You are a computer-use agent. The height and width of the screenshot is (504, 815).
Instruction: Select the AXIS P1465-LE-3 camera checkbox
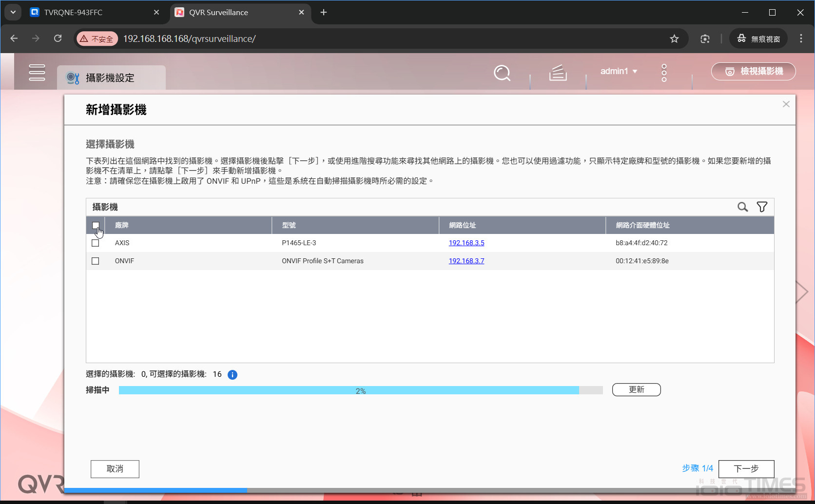click(x=96, y=242)
